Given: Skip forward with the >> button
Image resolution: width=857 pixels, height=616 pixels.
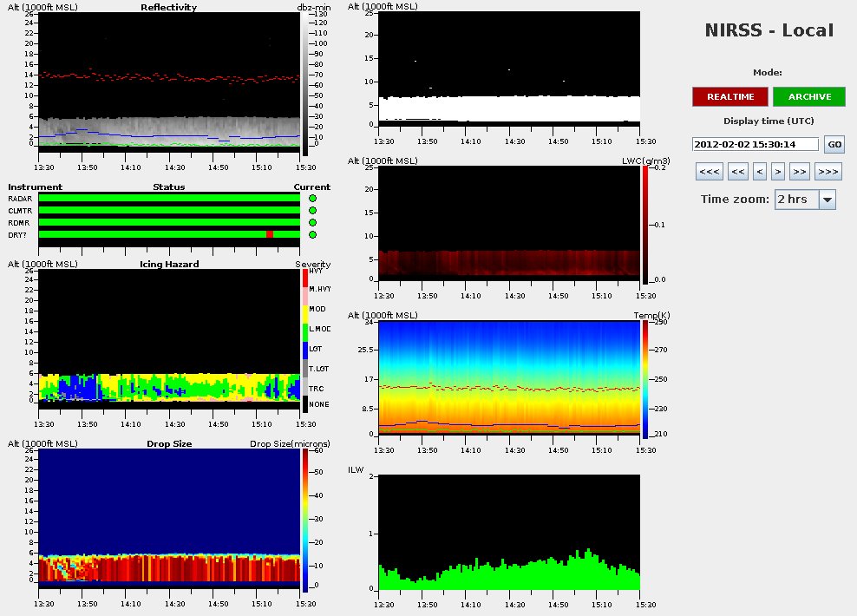Looking at the screenshot, I should [800, 171].
